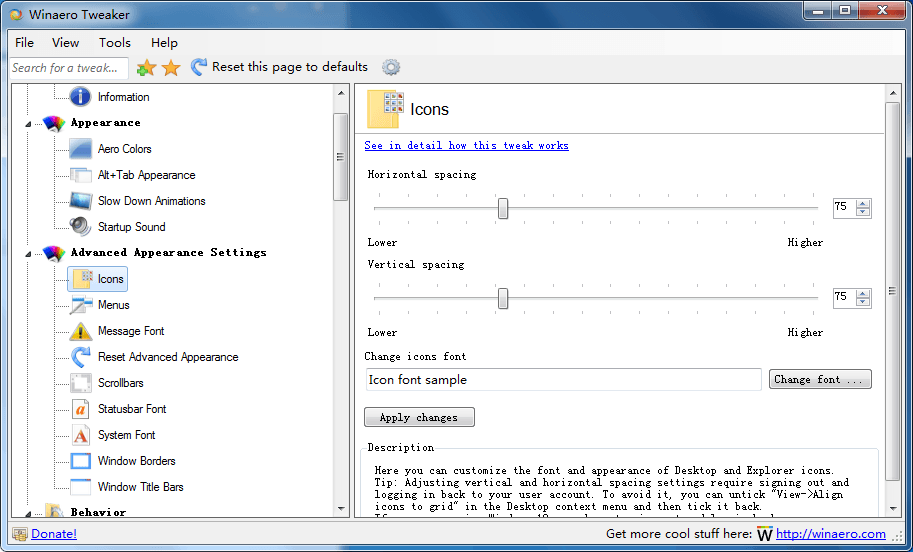Increase horizontal spacing with up arrow
The width and height of the screenshot is (913, 552).
[x=863, y=203]
